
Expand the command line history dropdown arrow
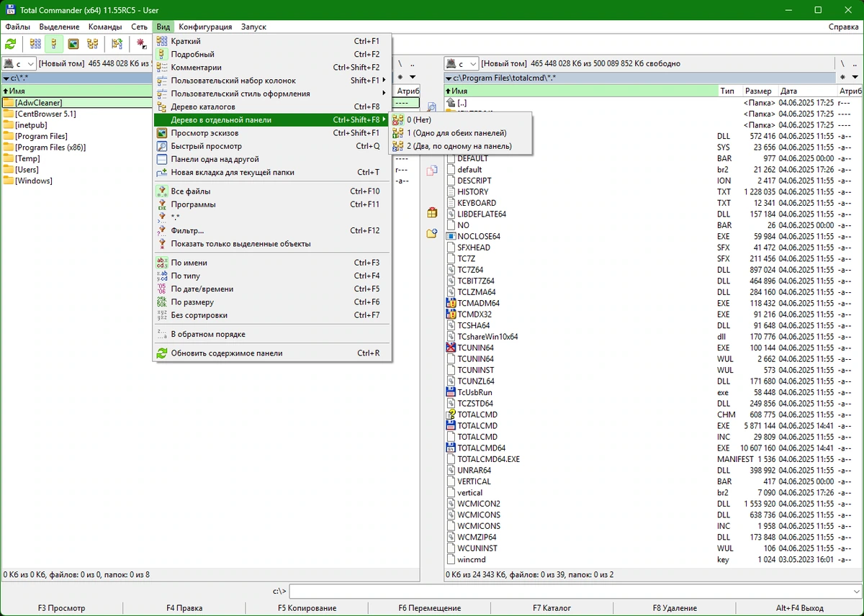tap(855, 591)
